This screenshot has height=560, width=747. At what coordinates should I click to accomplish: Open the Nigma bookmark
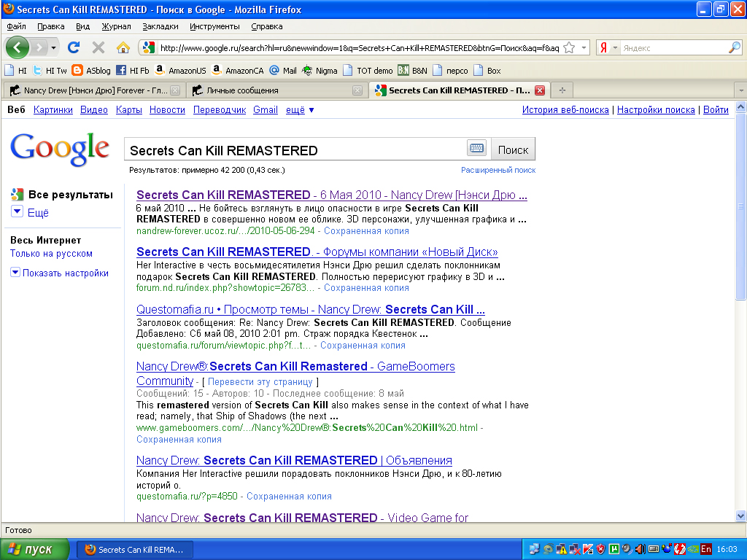pos(320,71)
